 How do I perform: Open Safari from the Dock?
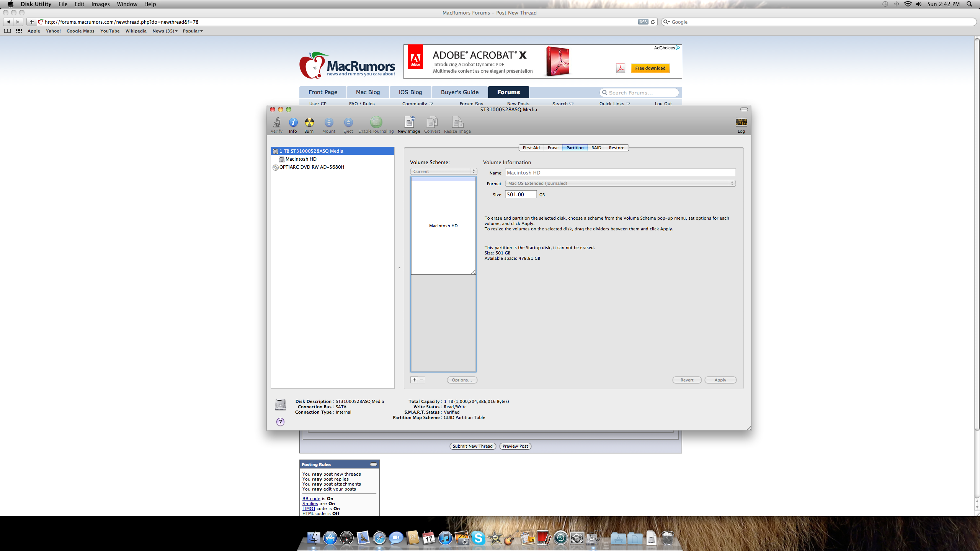click(379, 538)
